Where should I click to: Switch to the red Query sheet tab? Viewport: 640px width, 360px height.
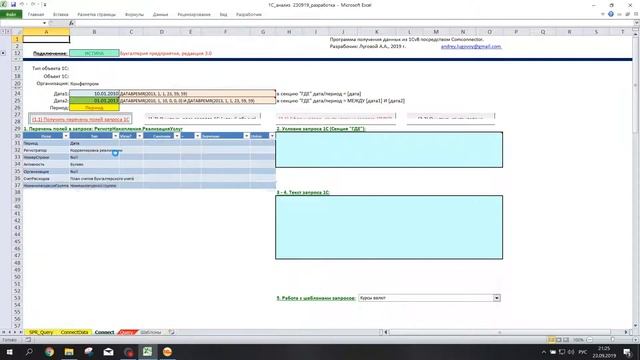[x=127, y=332]
